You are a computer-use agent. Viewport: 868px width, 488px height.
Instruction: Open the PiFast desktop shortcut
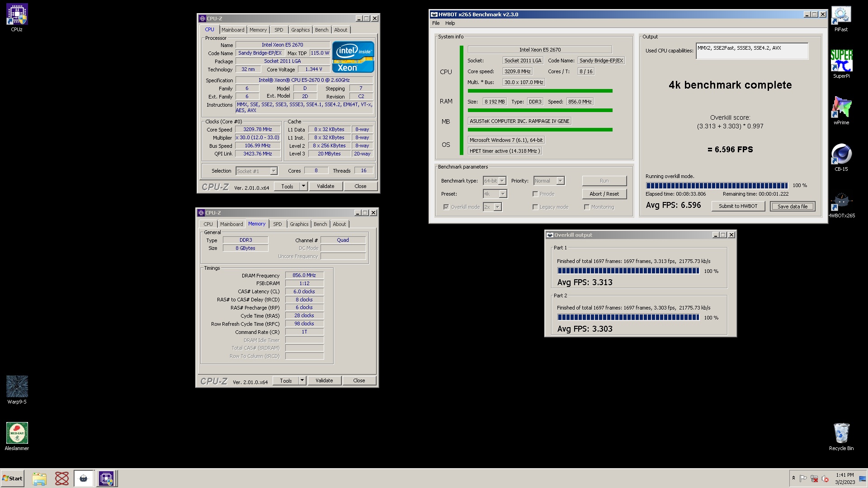click(841, 18)
